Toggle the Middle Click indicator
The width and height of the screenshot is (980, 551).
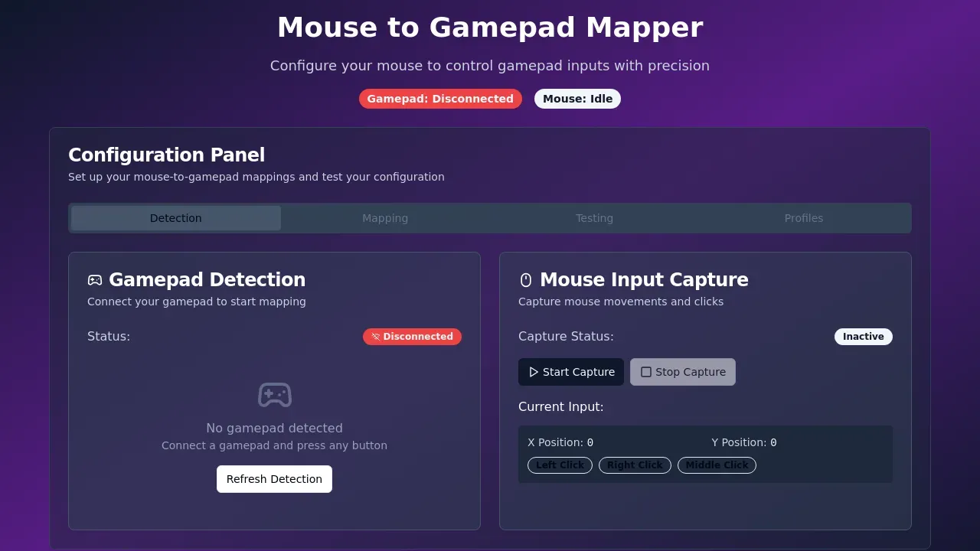(717, 465)
